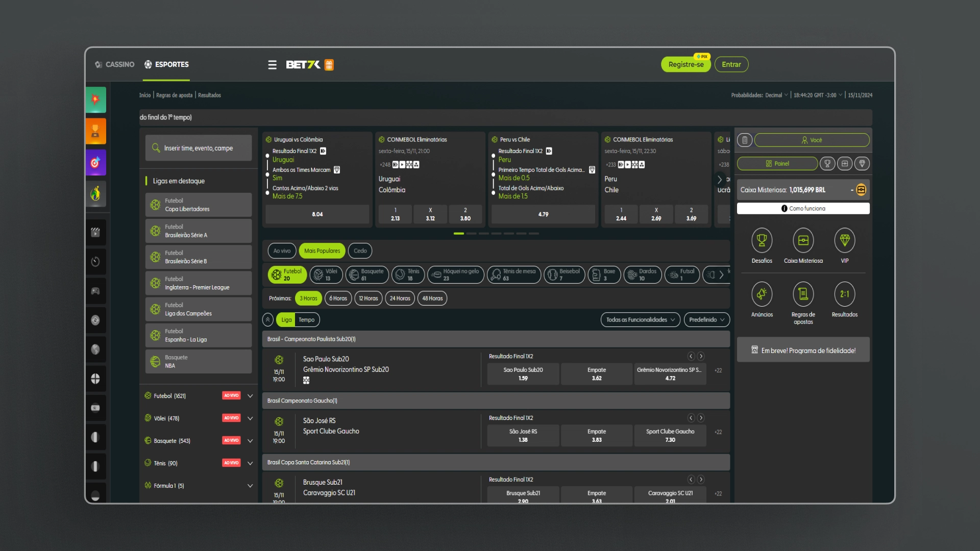Screen dimensions: 980x551
Task: Select the 48 Horas time filter
Action: (432, 298)
